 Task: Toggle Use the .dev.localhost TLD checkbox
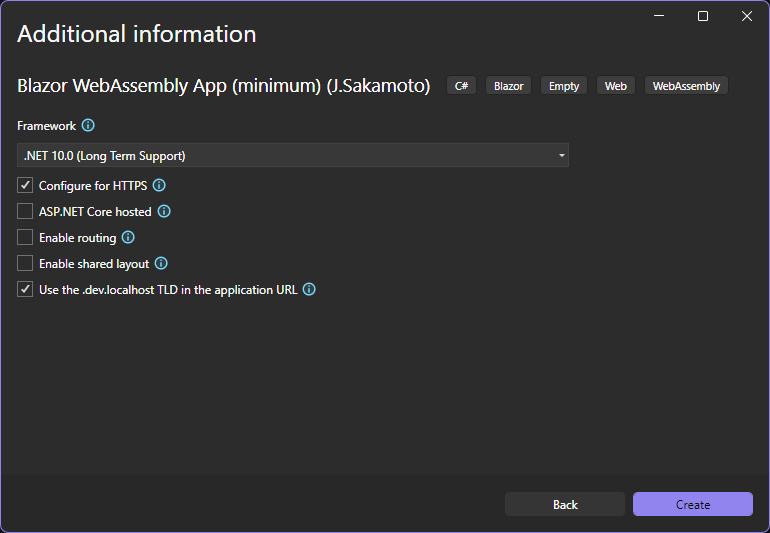coord(25,289)
